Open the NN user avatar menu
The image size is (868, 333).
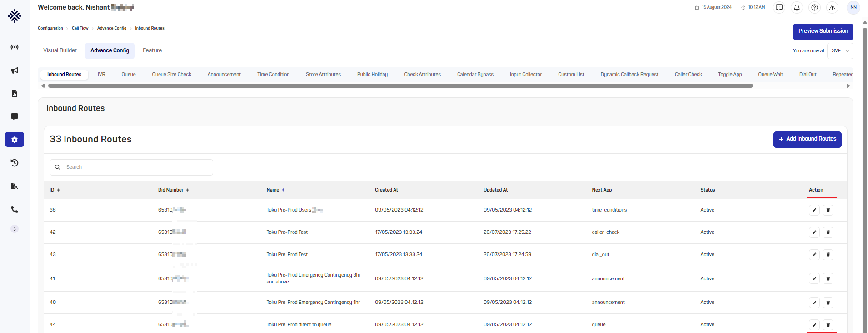coord(853,7)
